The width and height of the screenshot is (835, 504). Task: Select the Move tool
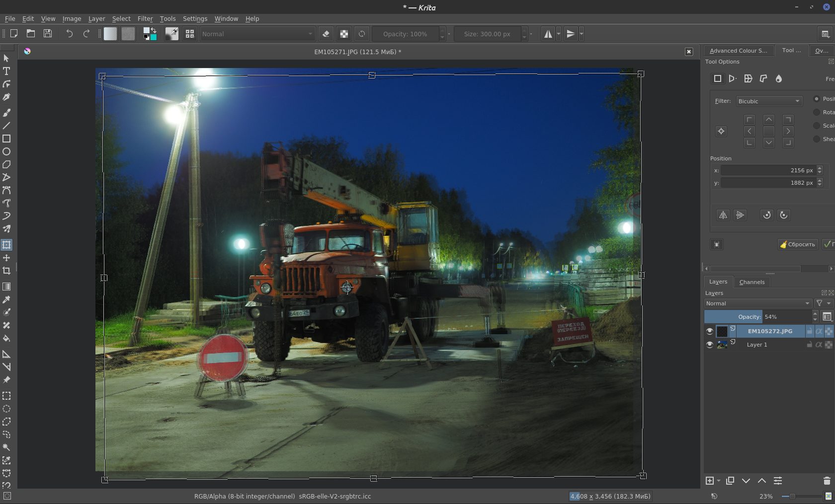point(6,258)
